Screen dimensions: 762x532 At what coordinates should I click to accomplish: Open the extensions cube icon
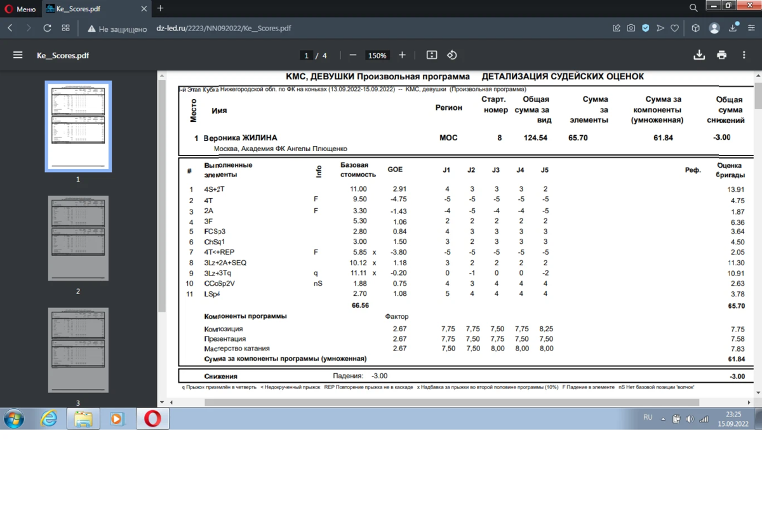point(695,28)
